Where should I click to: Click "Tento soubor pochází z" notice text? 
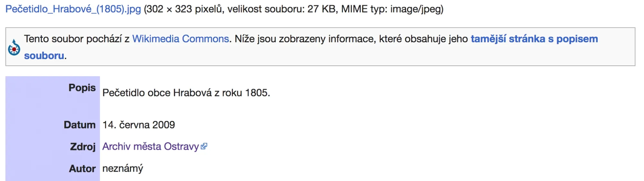point(77,39)
